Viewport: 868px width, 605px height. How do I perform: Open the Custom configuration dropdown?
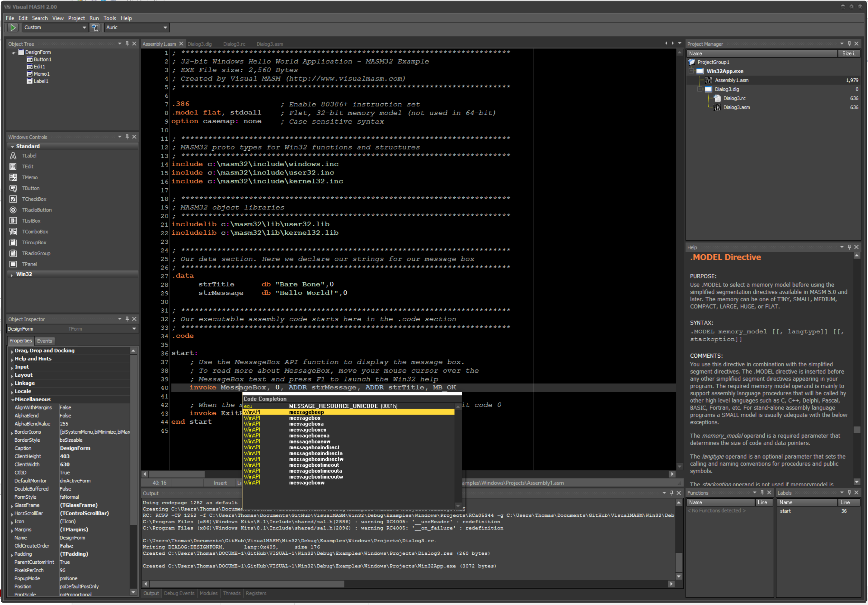pos(84,27)
